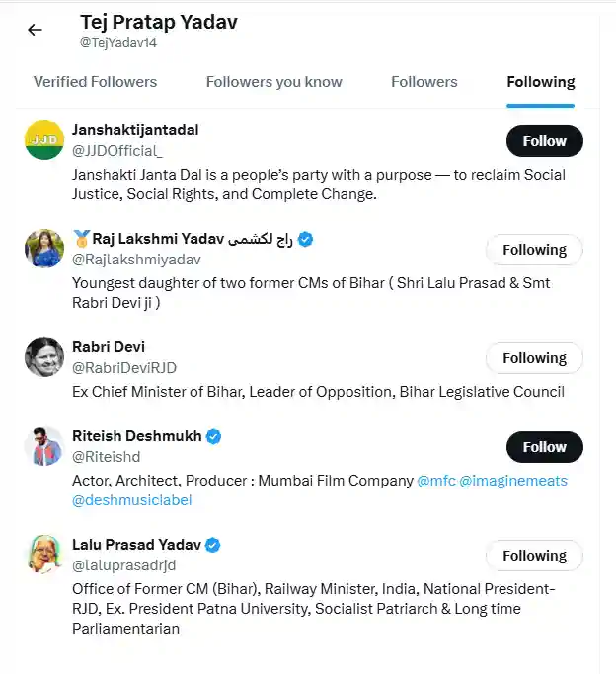Open Riteish Deshmukh's profile picture

[44, 446]
